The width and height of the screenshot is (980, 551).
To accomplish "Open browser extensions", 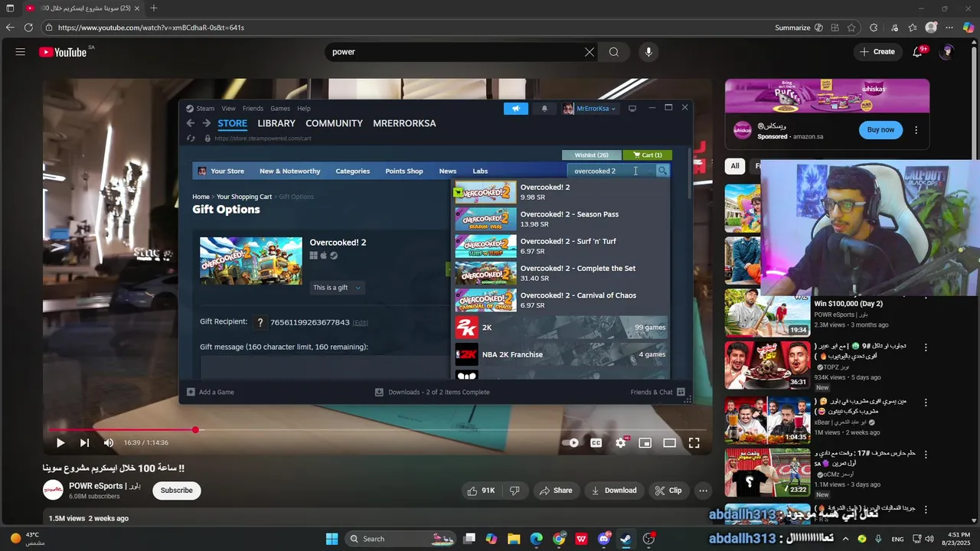I will click(x=874, y=28).
